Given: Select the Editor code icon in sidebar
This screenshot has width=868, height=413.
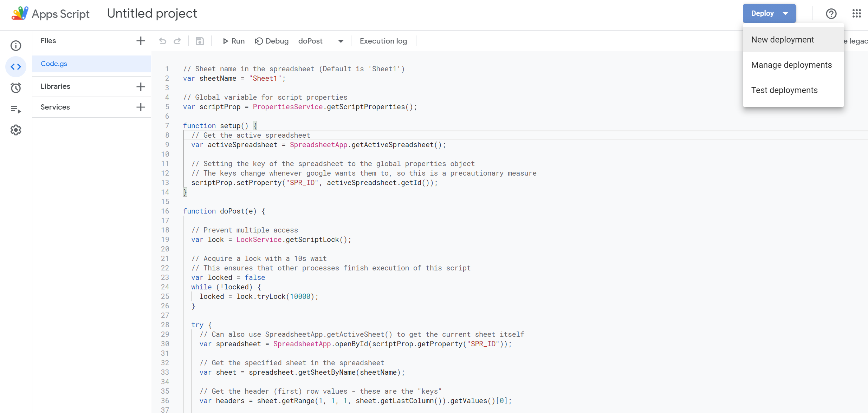Looking at the screenshot, I should point(16,67).
